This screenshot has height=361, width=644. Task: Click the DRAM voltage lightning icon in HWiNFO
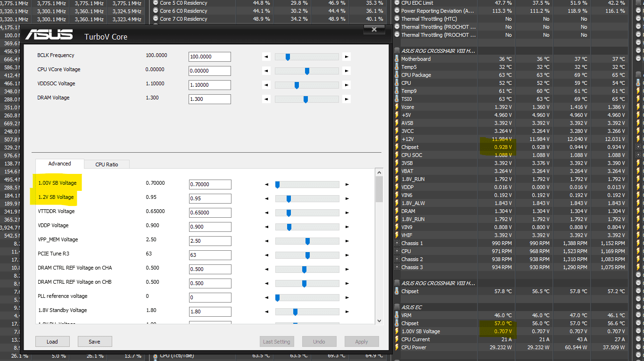pos(396,211)
